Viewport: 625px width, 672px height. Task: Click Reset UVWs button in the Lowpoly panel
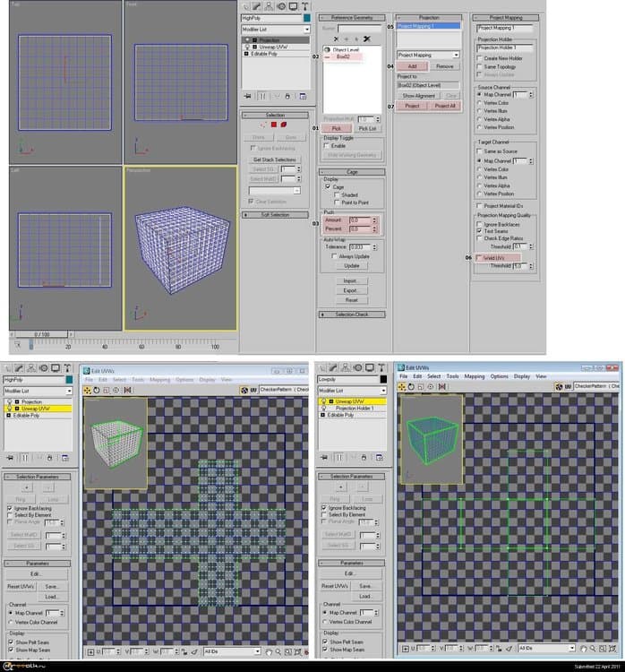tap(335, 586)
